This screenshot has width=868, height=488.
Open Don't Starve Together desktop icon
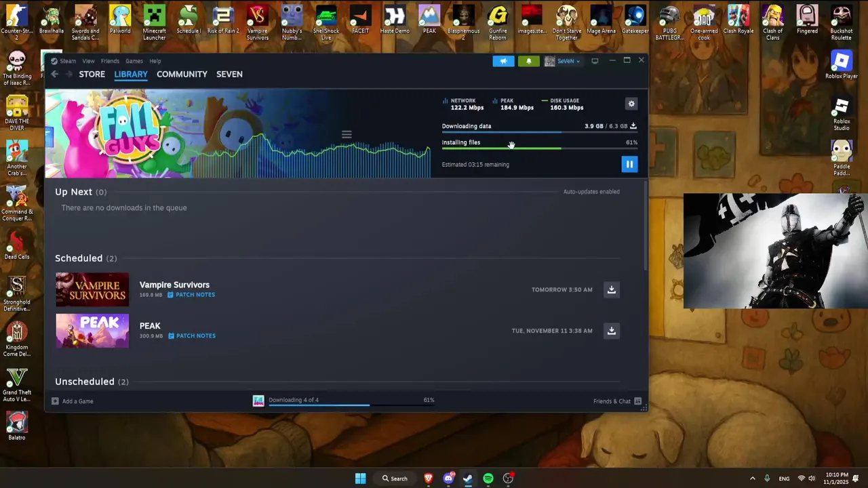tap(566, 22)
